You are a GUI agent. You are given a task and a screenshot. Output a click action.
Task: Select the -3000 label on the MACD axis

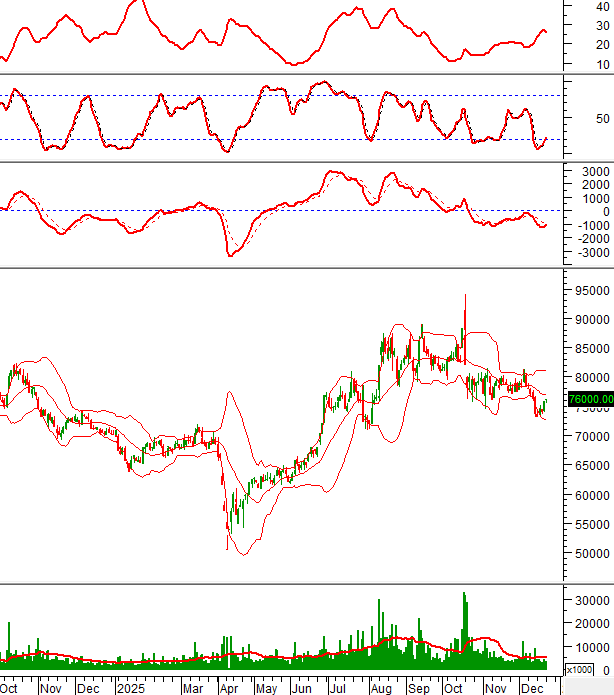(x=590, y=253)
